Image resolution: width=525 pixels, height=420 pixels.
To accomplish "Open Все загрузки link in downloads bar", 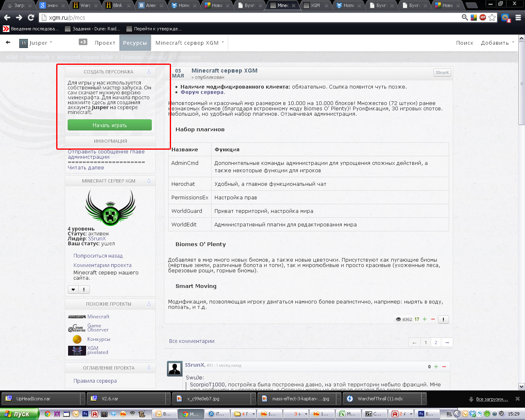I will [x=492, y=399].
